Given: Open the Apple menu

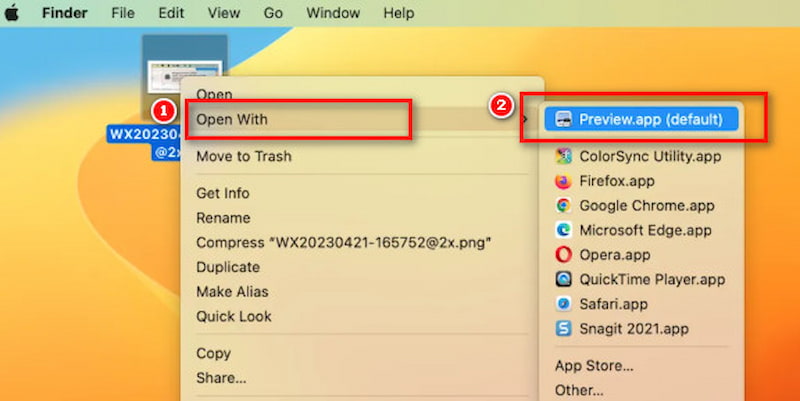Looking at the screenshot, I should point(12,13).
